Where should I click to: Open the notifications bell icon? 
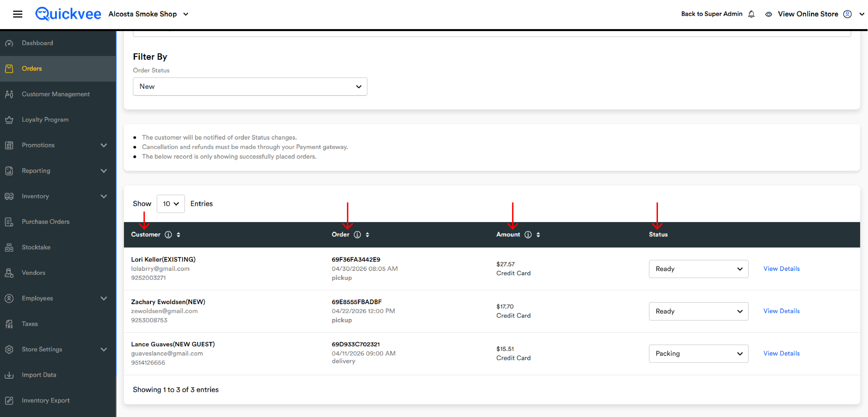point(751,14)
